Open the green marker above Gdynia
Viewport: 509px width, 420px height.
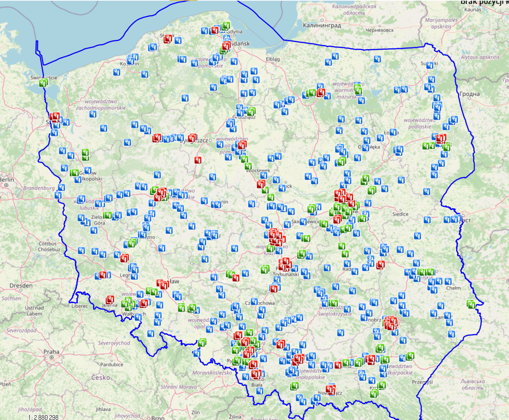coord(226,26)
